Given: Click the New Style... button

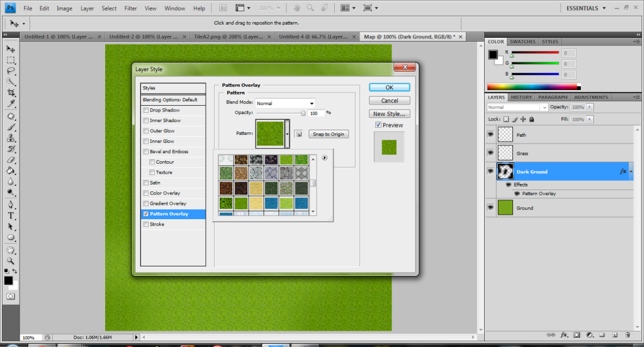Looking at the screenshot, I should (x=389, y=114).
